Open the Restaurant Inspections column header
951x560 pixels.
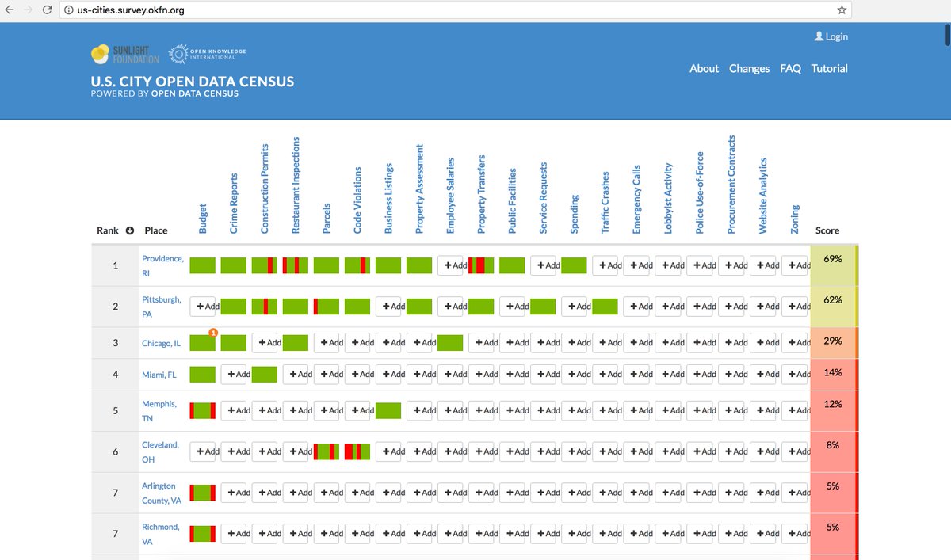click(296, 185)
